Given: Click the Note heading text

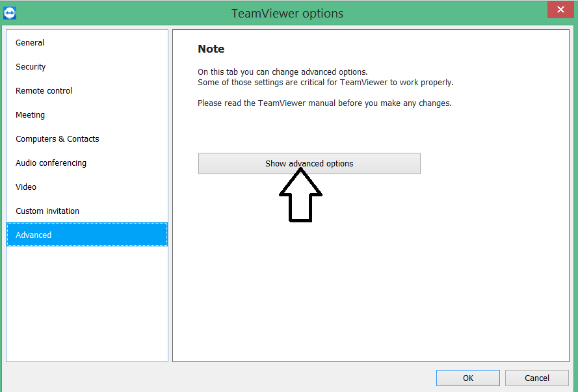Looking at the screenshot, I should click(x=211, y=49).
